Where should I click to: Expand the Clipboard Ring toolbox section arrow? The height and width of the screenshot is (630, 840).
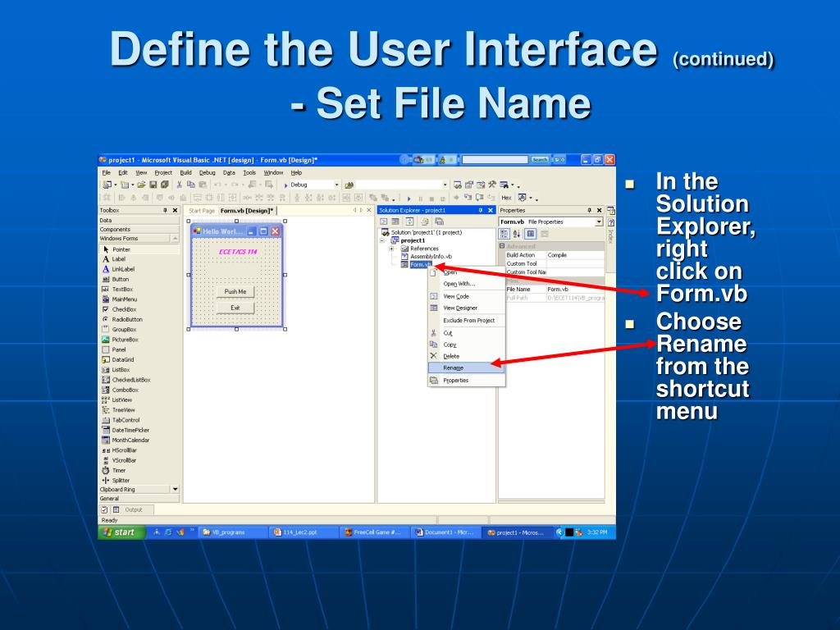(x=175, y=489)
